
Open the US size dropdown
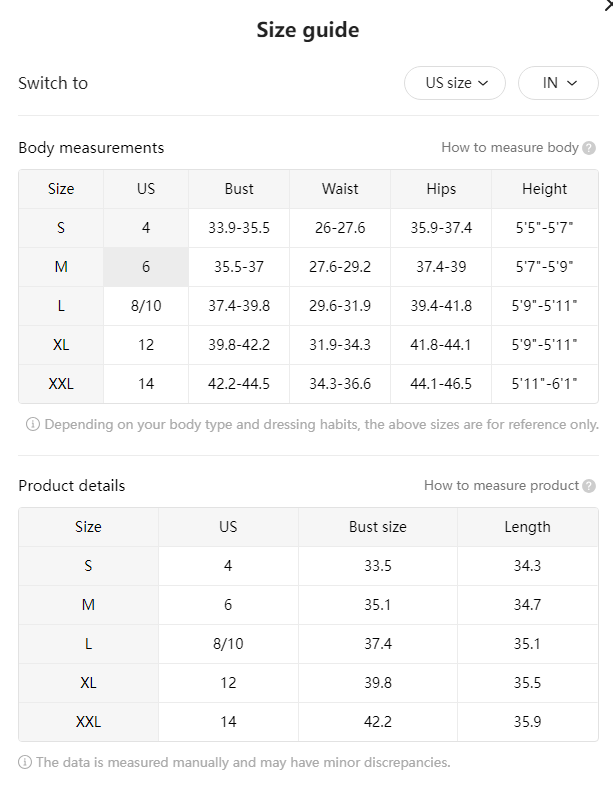tap(455, 83)
